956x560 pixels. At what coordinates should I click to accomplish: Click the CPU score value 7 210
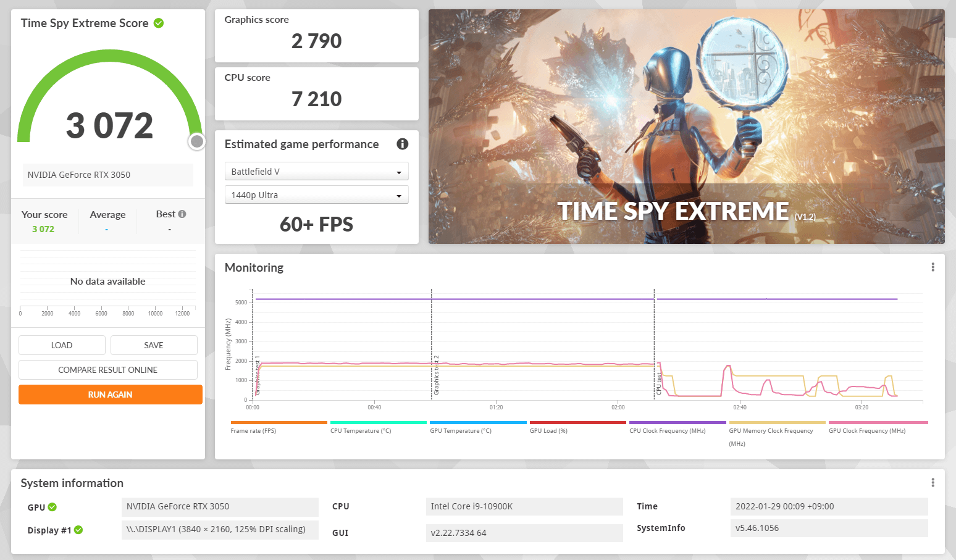pos(317,99)
